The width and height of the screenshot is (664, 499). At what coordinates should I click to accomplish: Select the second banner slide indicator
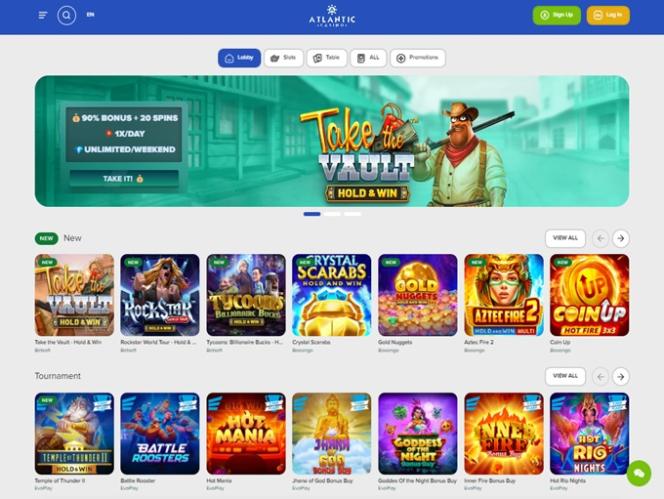click(332, 214)
